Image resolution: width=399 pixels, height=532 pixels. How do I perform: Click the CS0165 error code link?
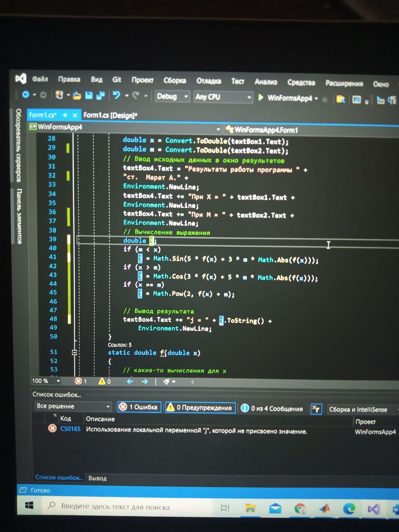tap(70, 429)
